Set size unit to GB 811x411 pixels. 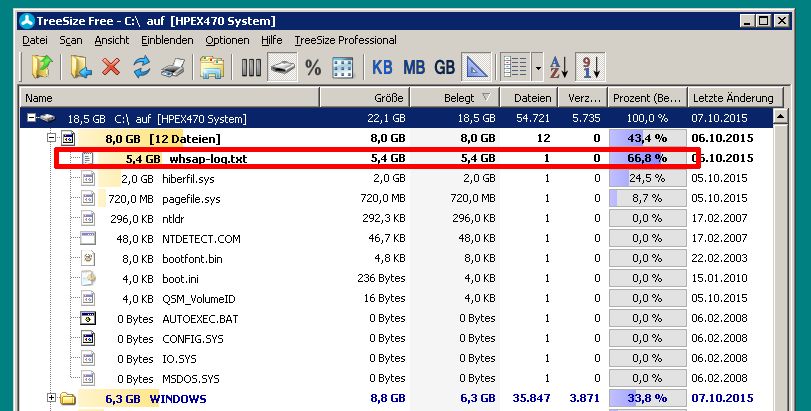point(444,67)
